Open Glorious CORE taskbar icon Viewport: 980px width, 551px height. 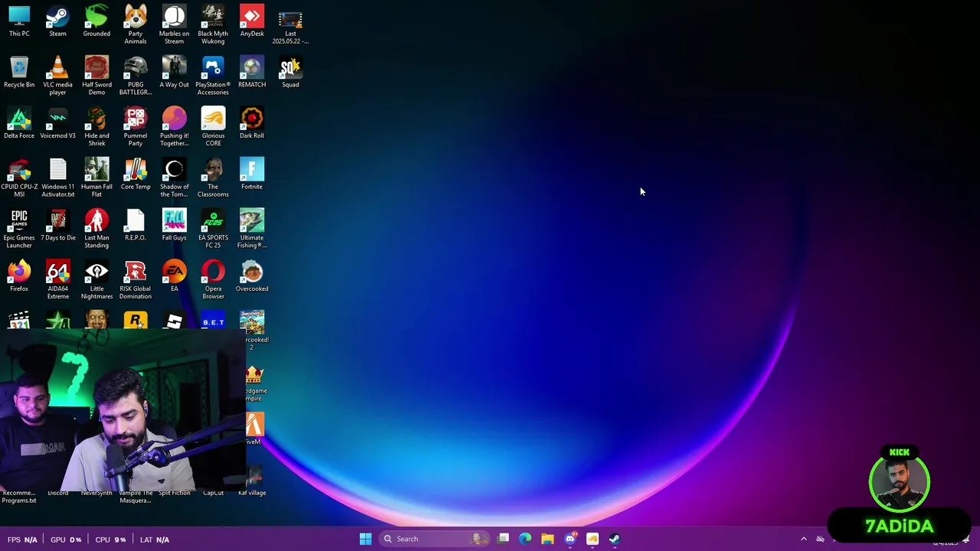[593, 539]
